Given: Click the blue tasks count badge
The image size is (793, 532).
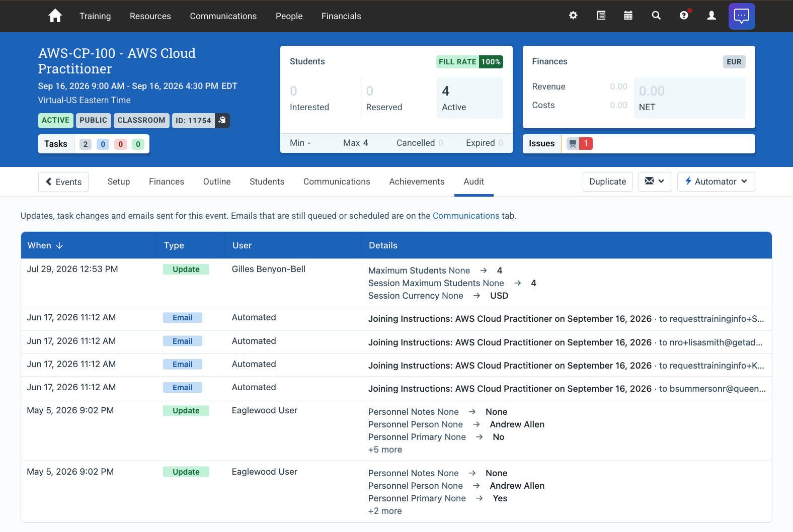Looking at the screenshot, I should (x=103, y=144).
